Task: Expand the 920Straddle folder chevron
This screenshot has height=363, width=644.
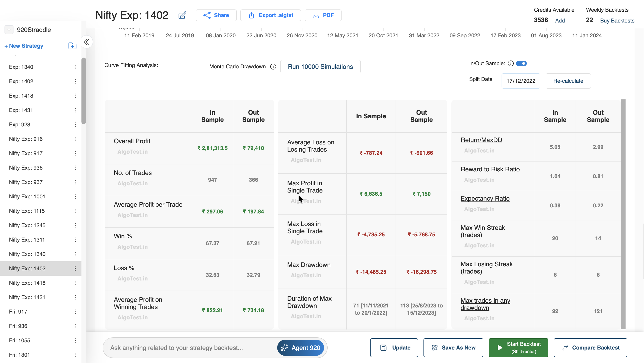Action: [x=9, y=30]
